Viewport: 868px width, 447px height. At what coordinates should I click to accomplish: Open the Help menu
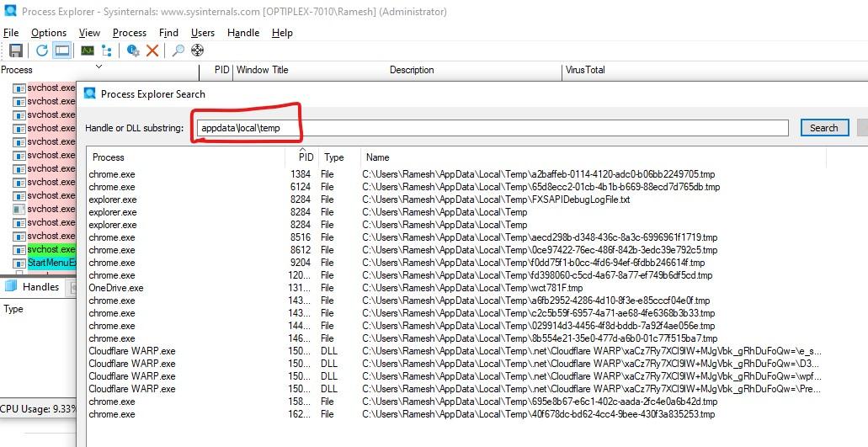click(x=282, y=33)
